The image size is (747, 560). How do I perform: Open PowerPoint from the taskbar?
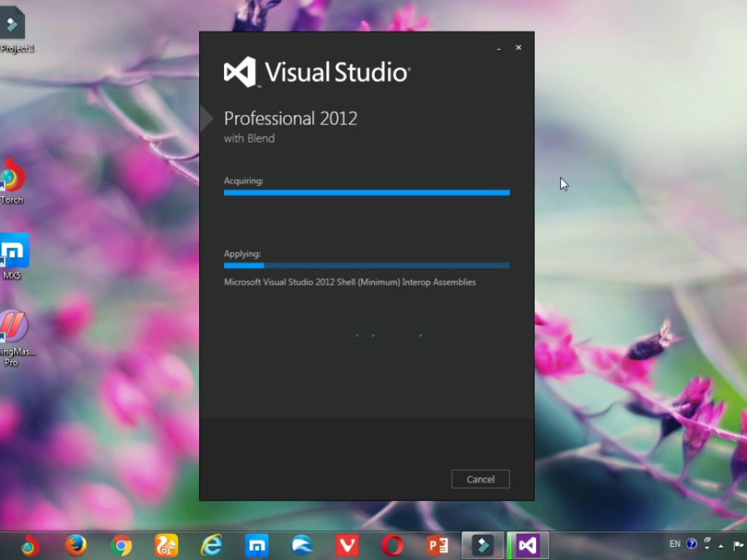coord(438,545)
